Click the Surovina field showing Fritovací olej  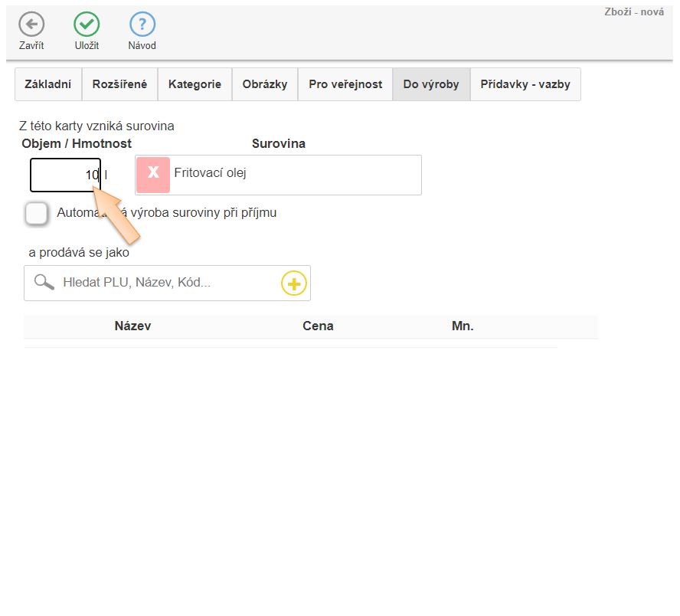coord(295,175)
